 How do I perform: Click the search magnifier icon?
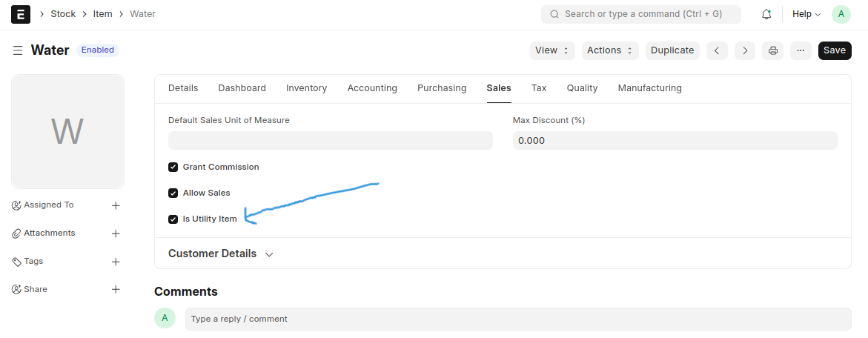(x=554, y=14)
